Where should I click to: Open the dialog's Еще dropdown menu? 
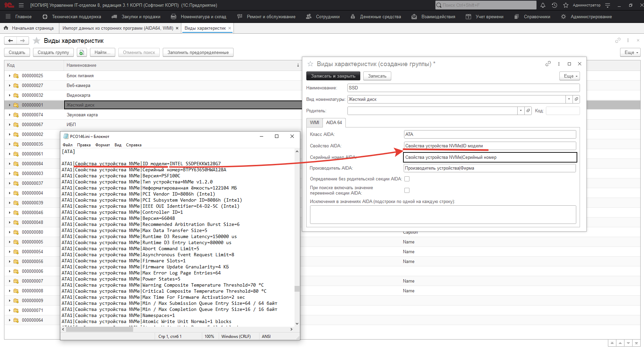pos(569,76)
